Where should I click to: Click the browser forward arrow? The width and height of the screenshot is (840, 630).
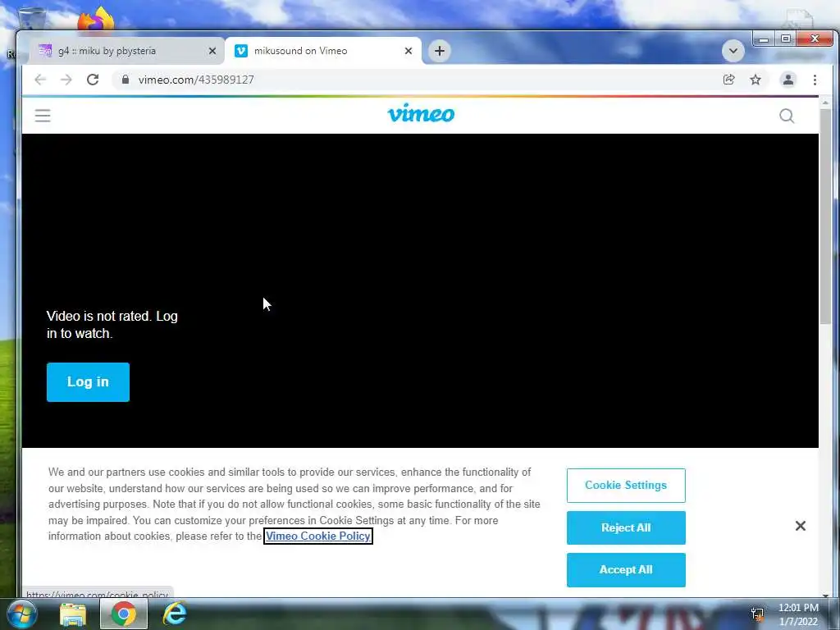click(x=66, y=80)
